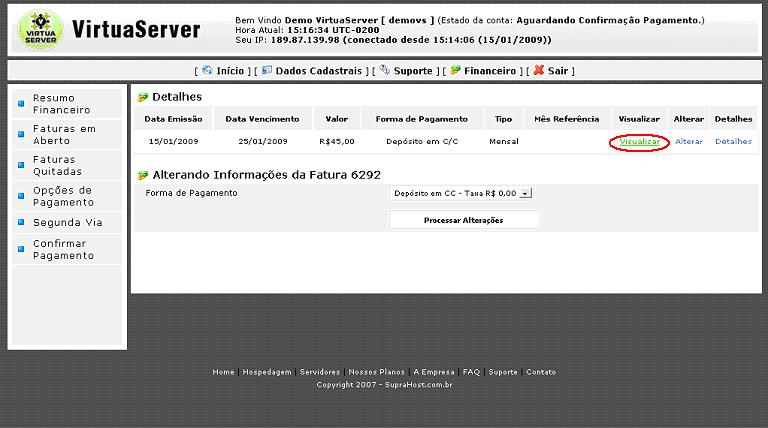
Task: Open Resumo Financeiro in sidebar
Action: (62, 104)
